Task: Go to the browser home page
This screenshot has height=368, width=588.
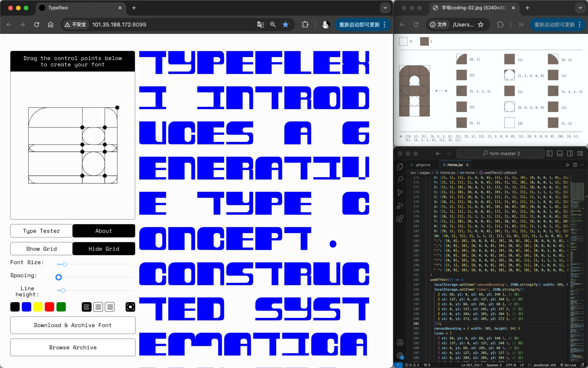Action: [51, 25]
